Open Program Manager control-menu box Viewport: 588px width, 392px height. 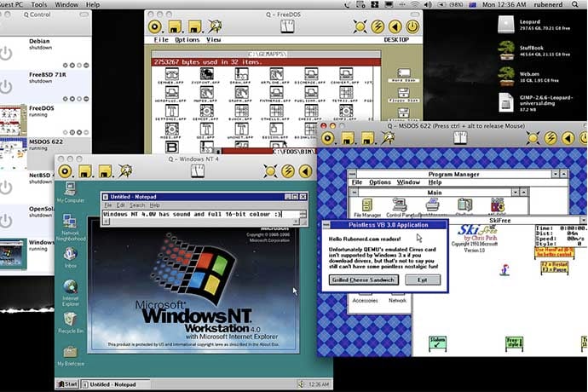[x=352, y=174]
